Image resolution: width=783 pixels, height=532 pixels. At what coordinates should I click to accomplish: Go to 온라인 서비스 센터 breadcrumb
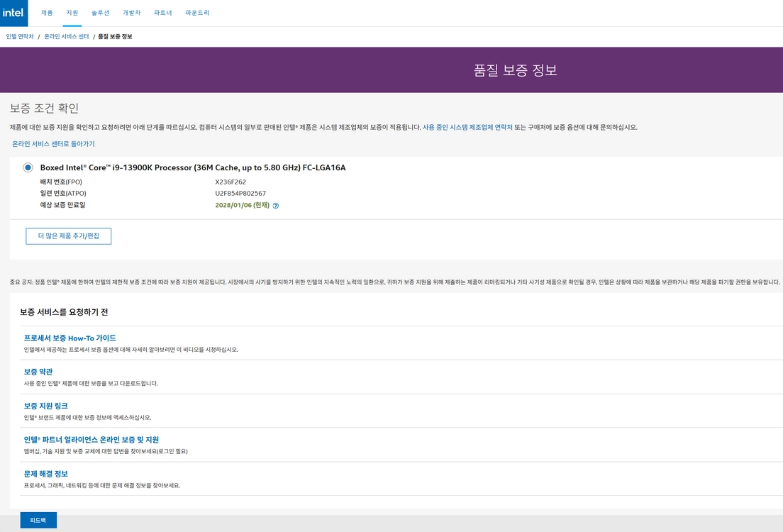[x=67, y=36]
